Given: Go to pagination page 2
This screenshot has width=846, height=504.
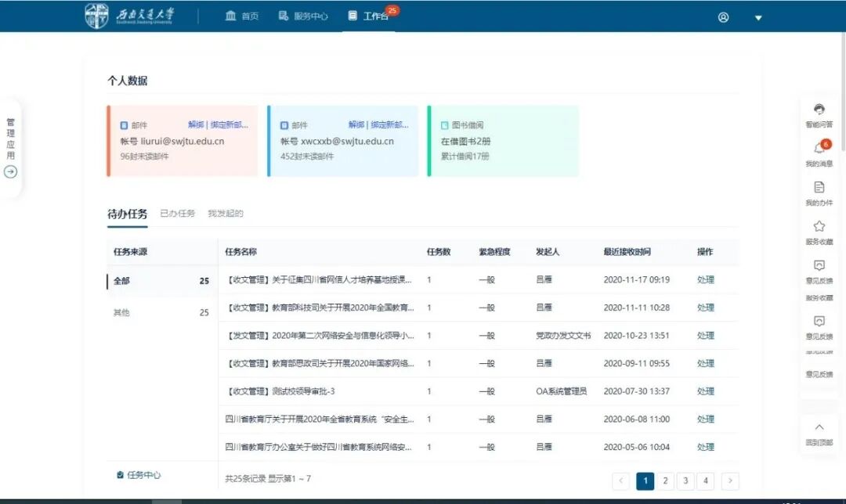Looking at the screenshot, I should click(x=665, y=481).
